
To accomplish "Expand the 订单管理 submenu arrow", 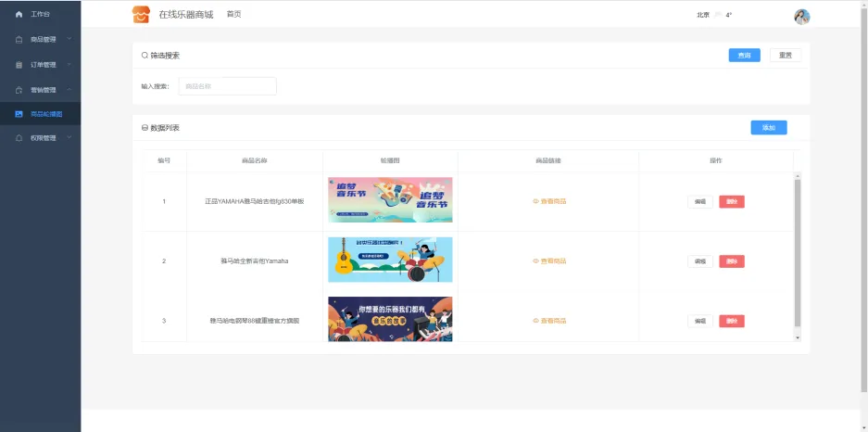I will click(69, 64).
